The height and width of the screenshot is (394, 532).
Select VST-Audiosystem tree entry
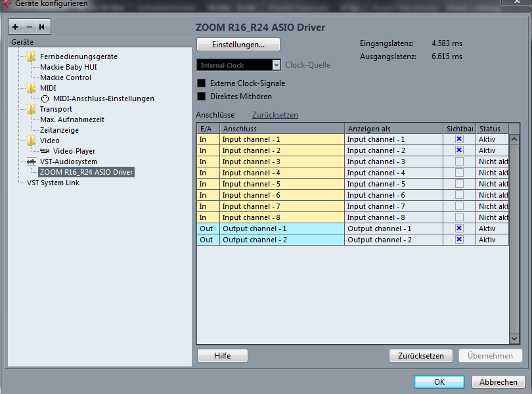[68, 162]
